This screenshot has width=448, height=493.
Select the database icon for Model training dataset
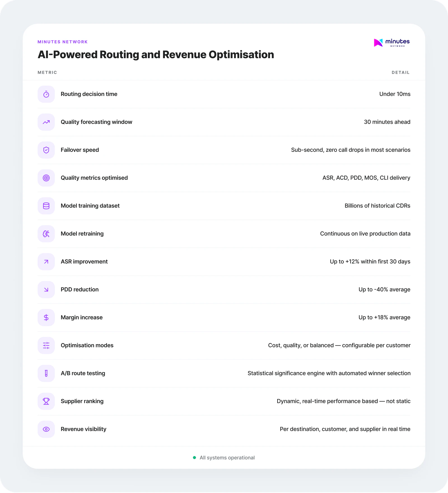coord(46,206)
